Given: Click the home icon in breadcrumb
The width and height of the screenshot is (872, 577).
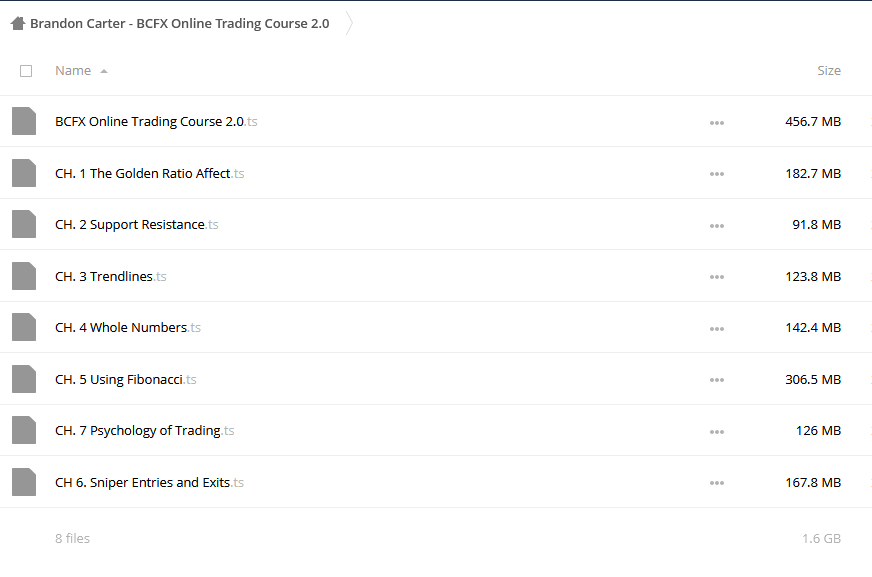Looking at the screenshot, I should tap(18, 23).
